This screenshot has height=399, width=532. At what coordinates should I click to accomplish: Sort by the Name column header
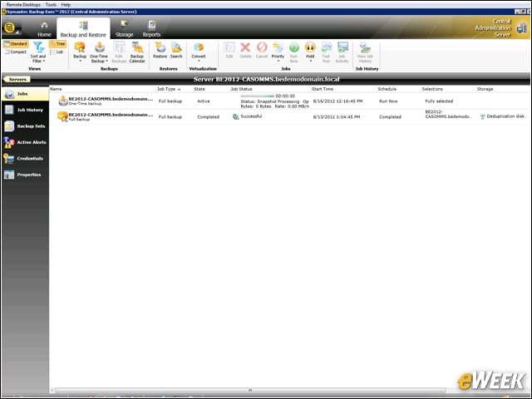[56, 89]
